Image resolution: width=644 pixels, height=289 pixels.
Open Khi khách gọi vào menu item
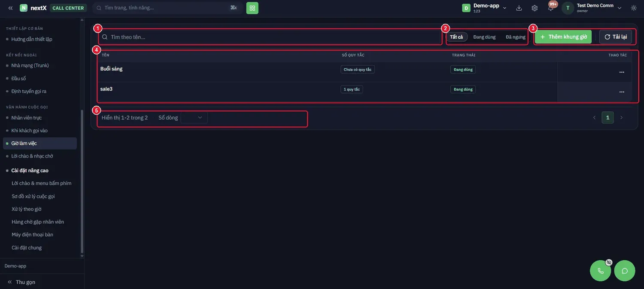tap(29, 131)
